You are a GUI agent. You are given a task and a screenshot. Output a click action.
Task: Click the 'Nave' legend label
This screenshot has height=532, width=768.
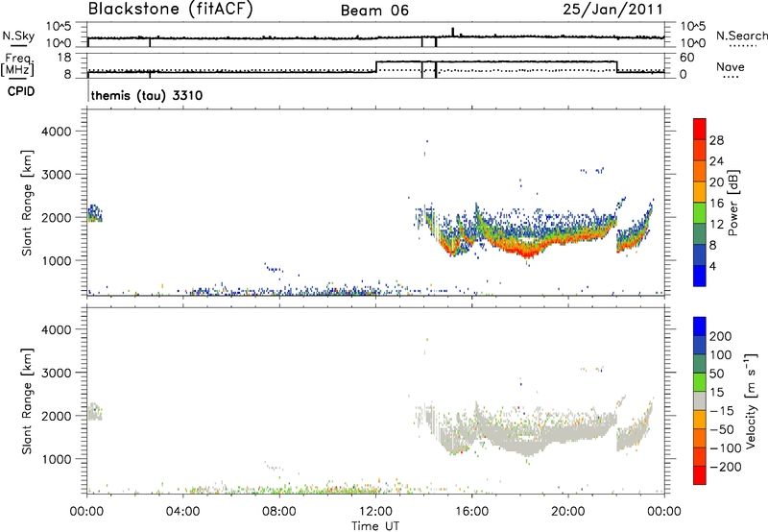click(x=730, y=67)
